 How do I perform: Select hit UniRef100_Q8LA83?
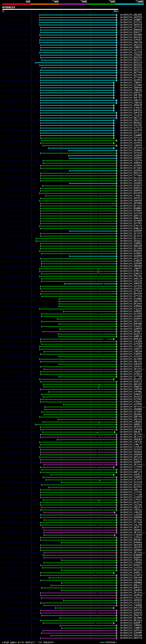(131, 15)
